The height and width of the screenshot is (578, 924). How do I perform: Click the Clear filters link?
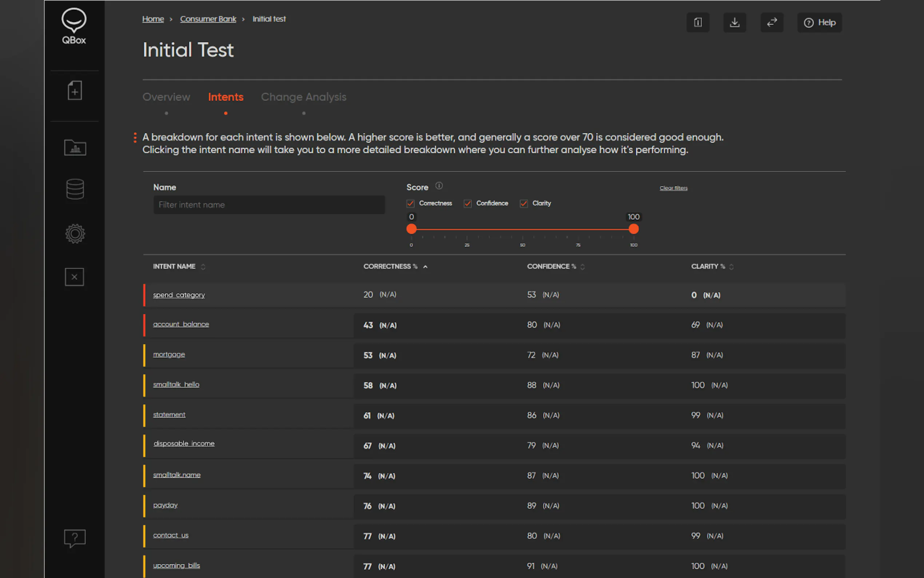click(673, 188)
